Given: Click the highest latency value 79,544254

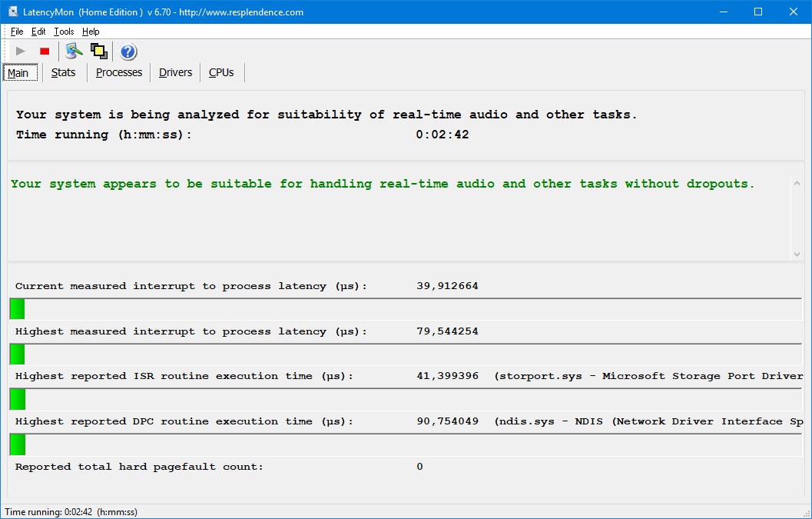Looking at the screenshot, I should [447, 331].
